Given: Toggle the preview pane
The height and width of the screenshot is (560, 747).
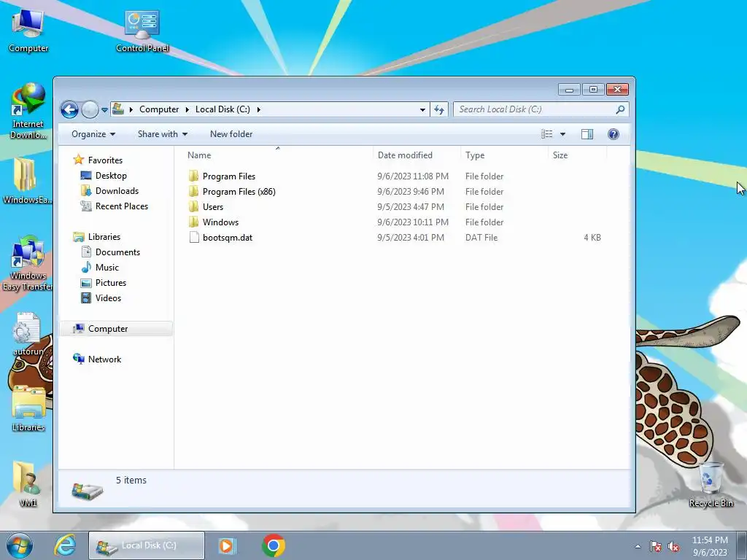Looking at the screenshot, I should coord(587,134).
